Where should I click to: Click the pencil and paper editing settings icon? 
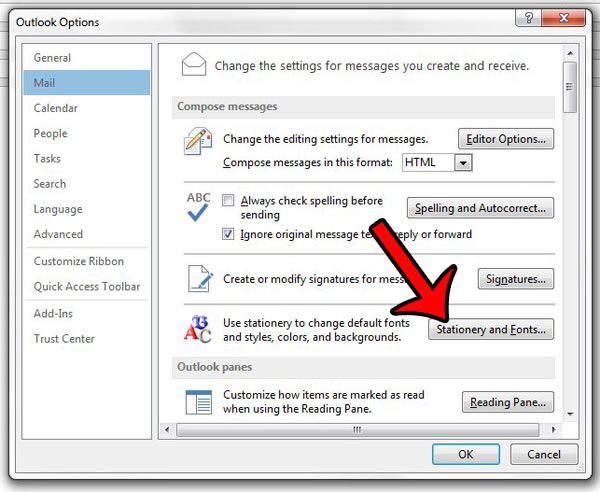click(x=198, y=141)
